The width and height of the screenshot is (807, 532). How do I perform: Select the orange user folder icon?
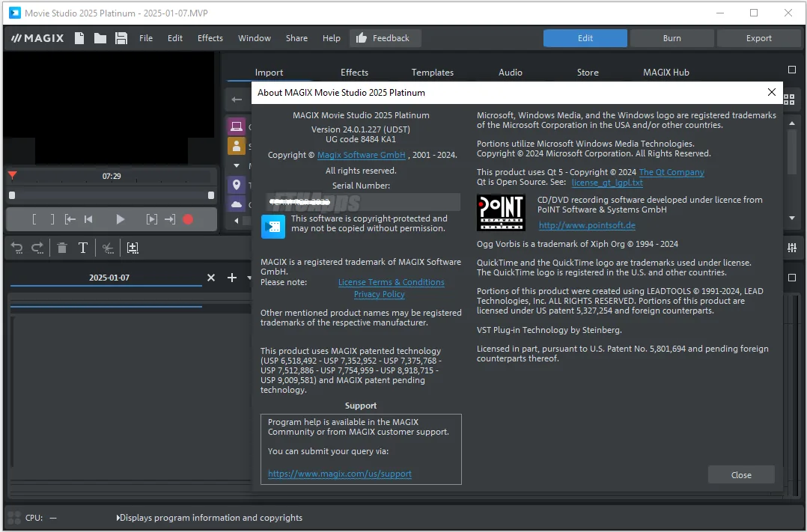pos(237,146)
